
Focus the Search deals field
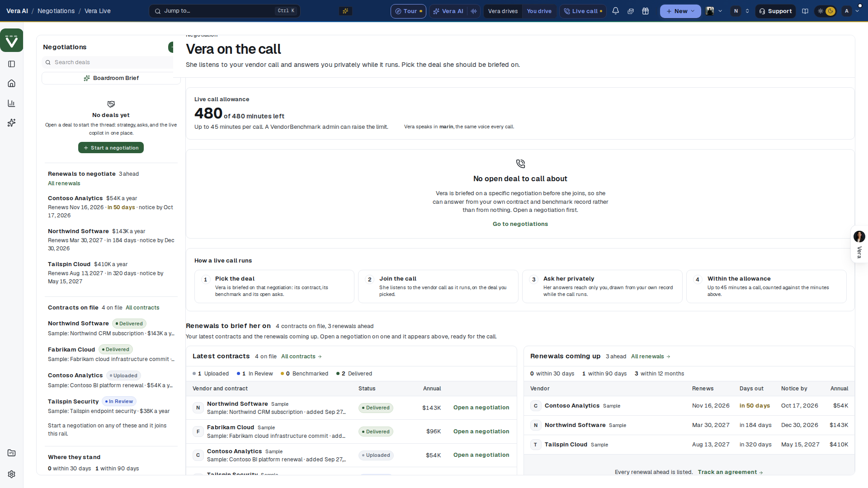click(108, 62)
